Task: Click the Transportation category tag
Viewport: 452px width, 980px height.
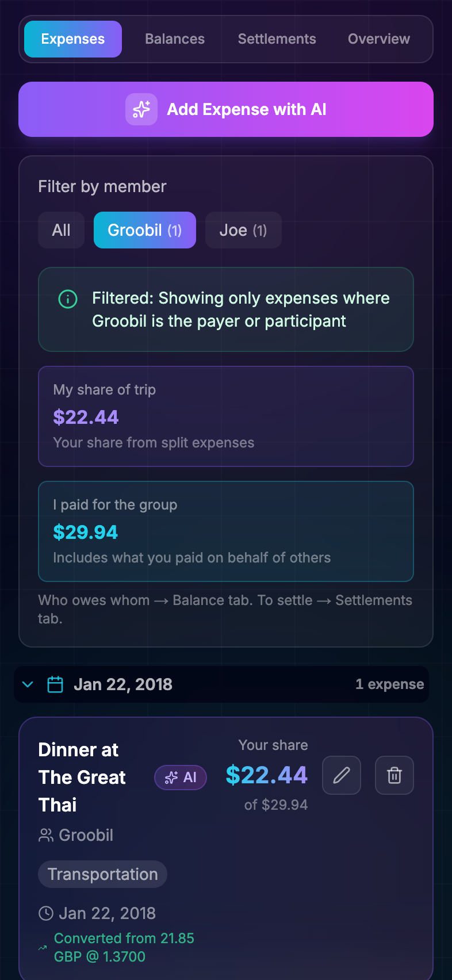Action: [x=102, y=874]
